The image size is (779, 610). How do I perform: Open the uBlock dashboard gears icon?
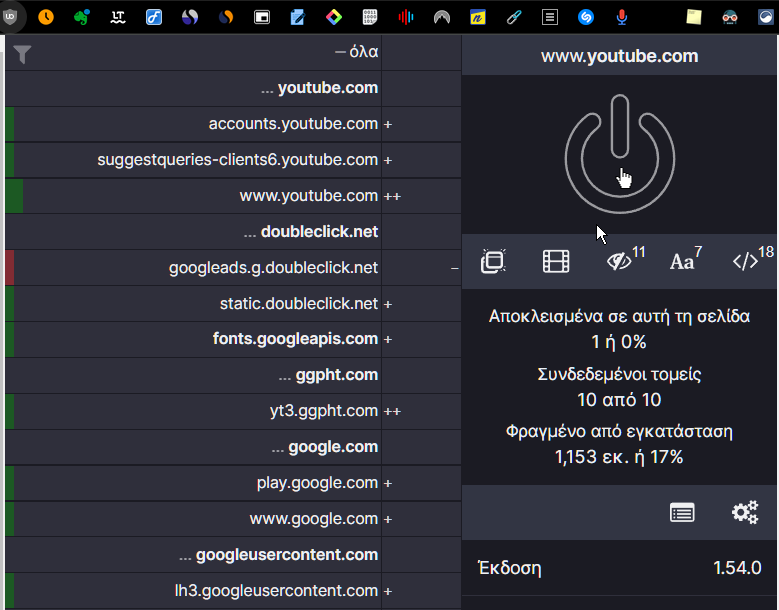745,512
